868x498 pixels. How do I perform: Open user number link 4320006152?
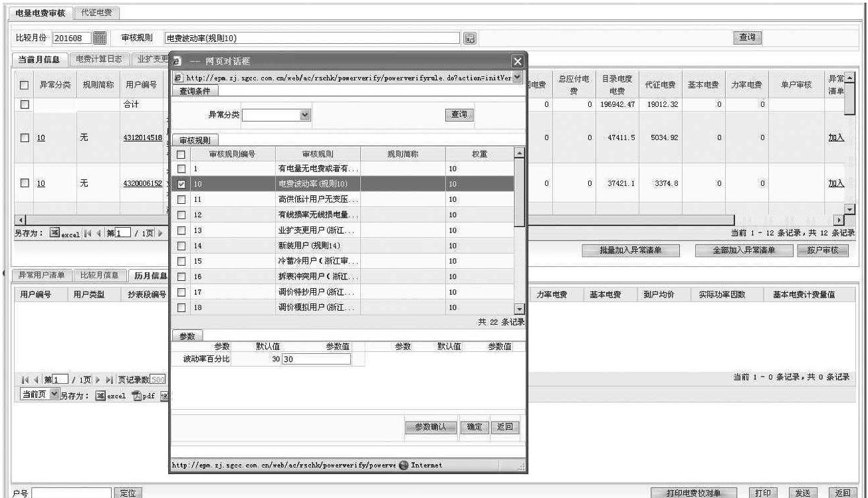143,183
